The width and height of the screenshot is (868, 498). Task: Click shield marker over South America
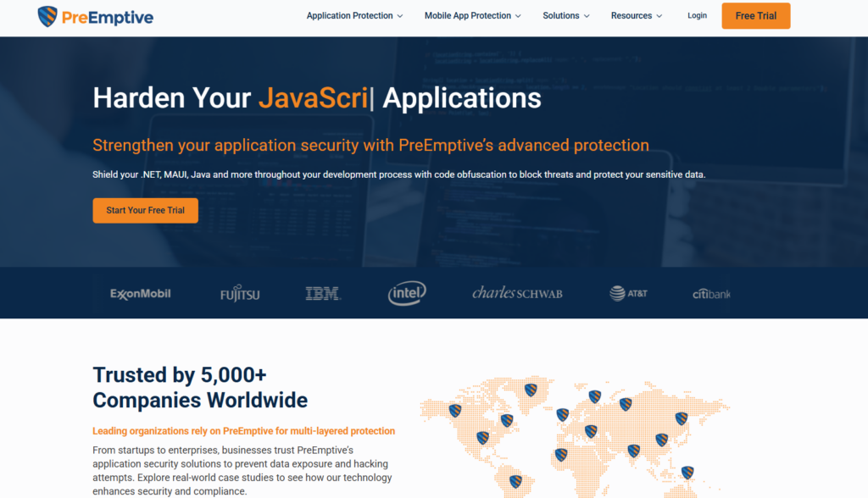pos(515,482)
